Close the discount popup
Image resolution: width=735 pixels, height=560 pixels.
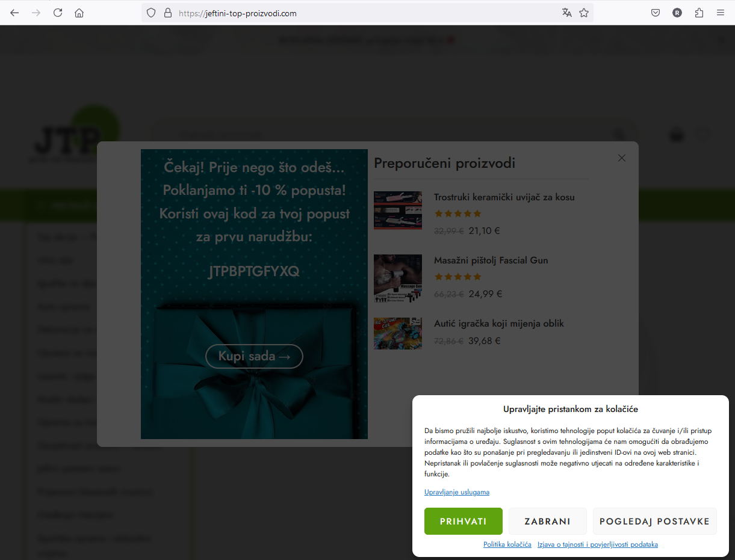pyautogui.click(x=622, y=158)
